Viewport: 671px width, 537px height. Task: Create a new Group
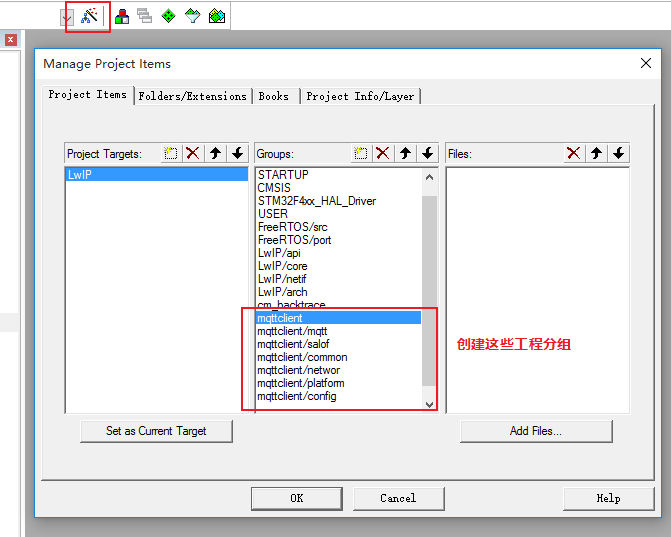tap(361, 153)
